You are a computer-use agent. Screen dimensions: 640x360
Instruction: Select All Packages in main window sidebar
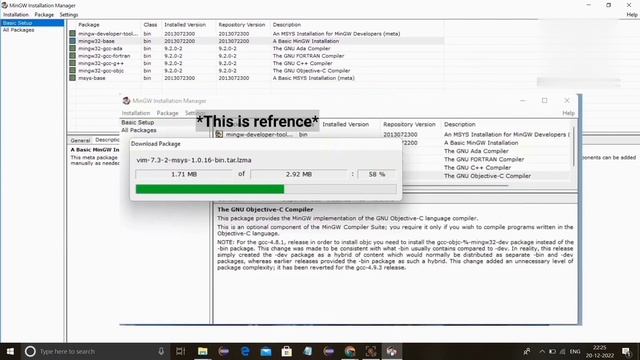click(18, 30)
